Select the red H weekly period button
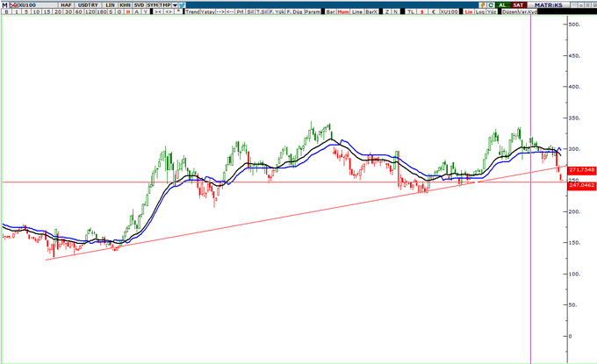Screen dimensions: 597x364 click(128, 11)
